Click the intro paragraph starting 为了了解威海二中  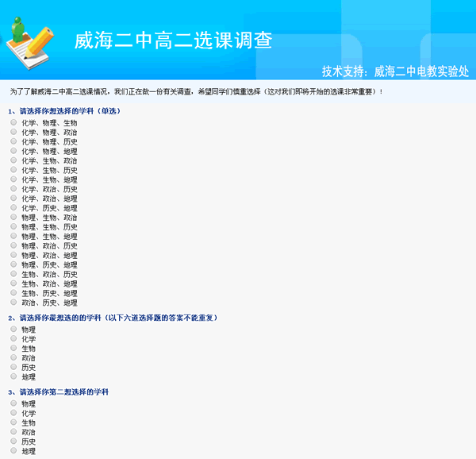[197, 91]
